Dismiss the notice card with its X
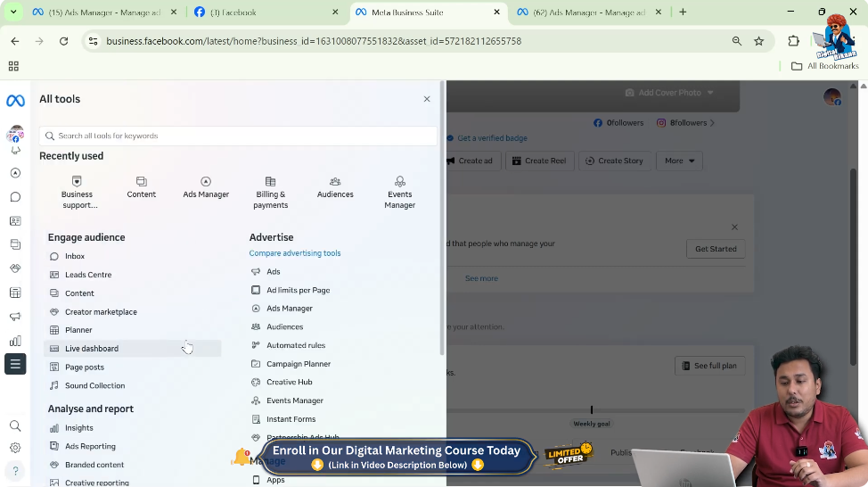This screenshot has width=868, height=487. [734, 227]
